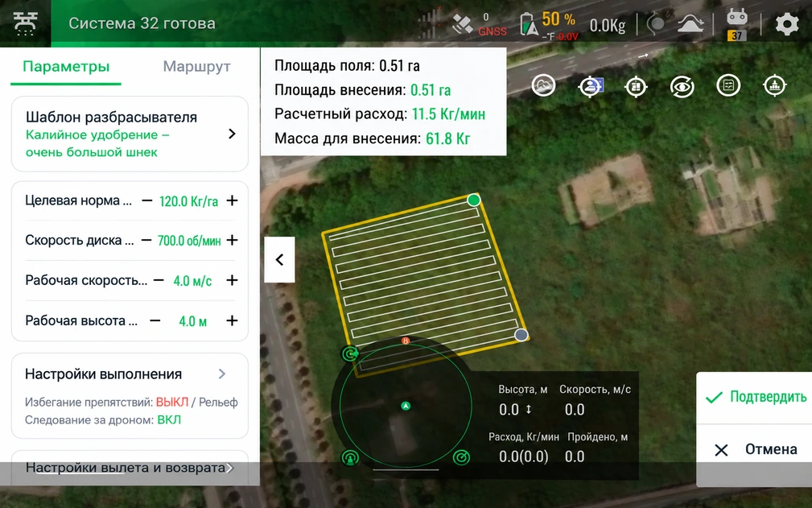The image size is (812, 508).
Task: Tap the drone arrow in compass circle
Action: coord(406,406)
